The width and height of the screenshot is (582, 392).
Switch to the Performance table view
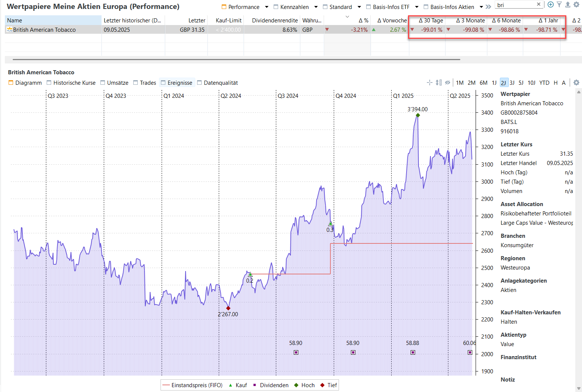(240, 7)
